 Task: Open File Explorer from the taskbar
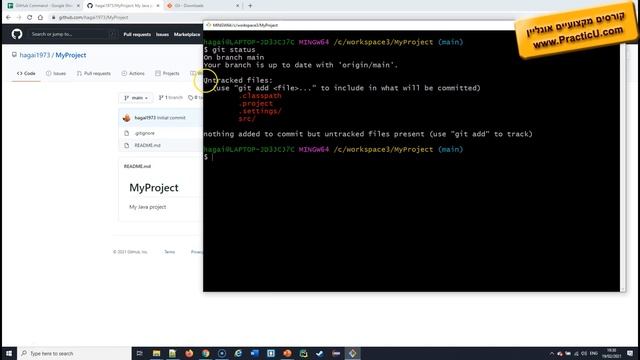(156, 353)
